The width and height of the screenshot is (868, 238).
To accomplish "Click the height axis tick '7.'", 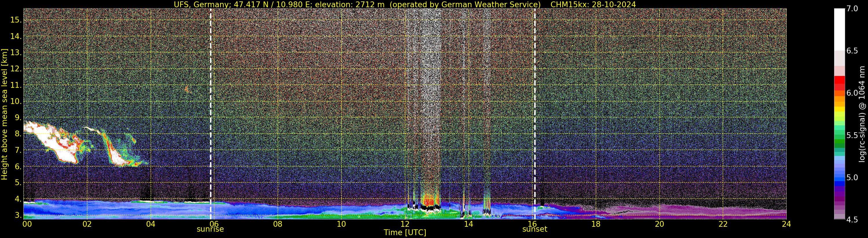I will [18, 150].
